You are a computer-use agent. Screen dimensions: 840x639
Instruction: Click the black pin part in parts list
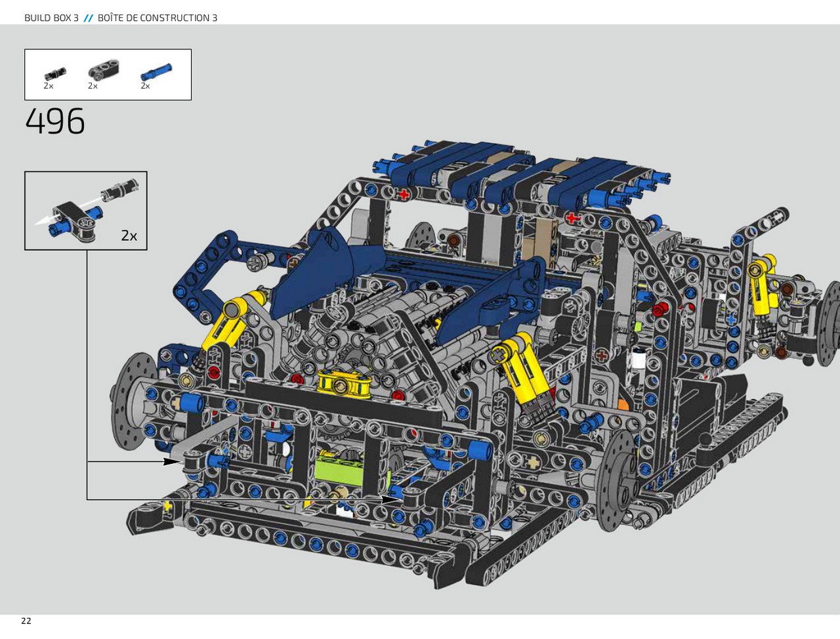click(x=55, y=72)
